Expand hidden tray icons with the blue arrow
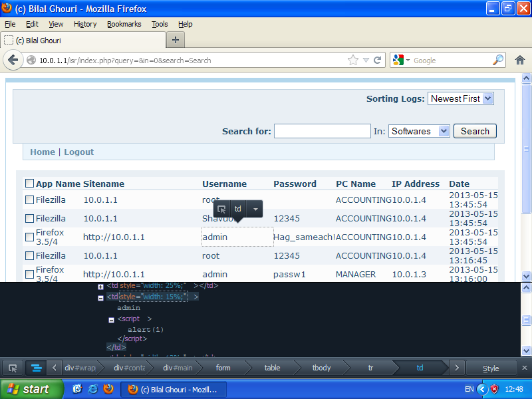The image size is (532, 399). [x=482, y=389]
